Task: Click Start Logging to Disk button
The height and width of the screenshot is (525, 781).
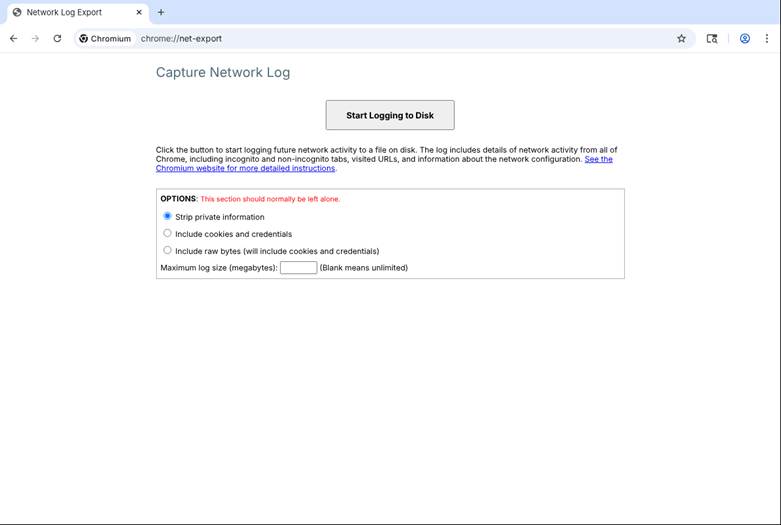Action: click(390, 115)
